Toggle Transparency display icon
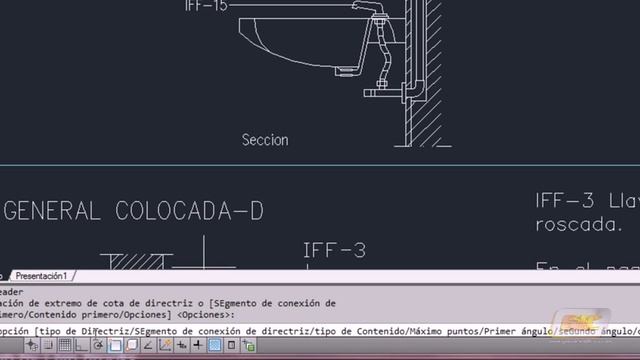This screenshot has height=360, width=640. [x=215, y=346]
